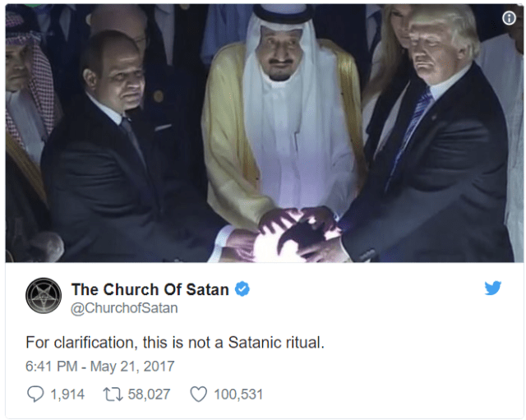Click the May 21, 2017 date

[x=132, y=367]
